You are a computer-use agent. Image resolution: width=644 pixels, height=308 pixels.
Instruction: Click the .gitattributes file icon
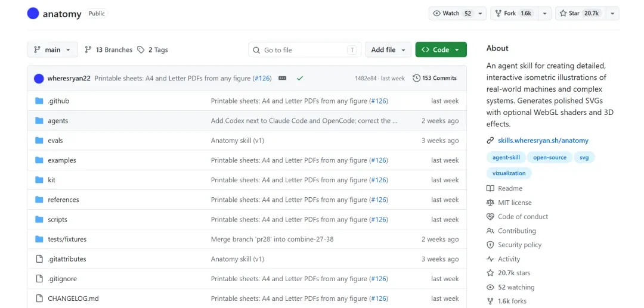[x=39, y=259]
